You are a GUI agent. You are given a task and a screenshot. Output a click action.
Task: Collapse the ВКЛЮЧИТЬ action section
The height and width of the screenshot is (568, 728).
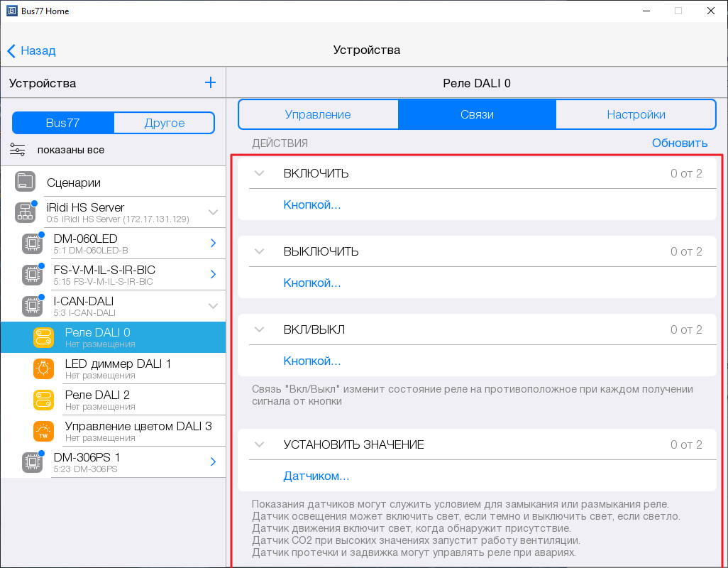[259, 174]
